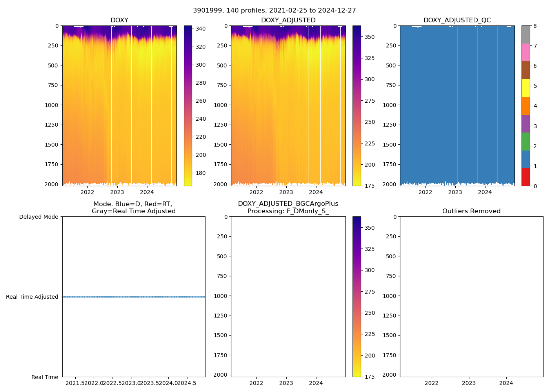The image size is (549, 392).
Task: Click the DOXY plot title
Action: tap(119, 20)
